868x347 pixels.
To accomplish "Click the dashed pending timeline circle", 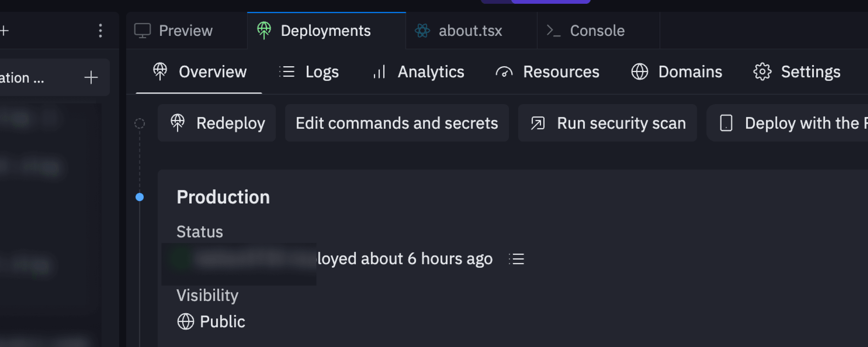I will (139, 123).
